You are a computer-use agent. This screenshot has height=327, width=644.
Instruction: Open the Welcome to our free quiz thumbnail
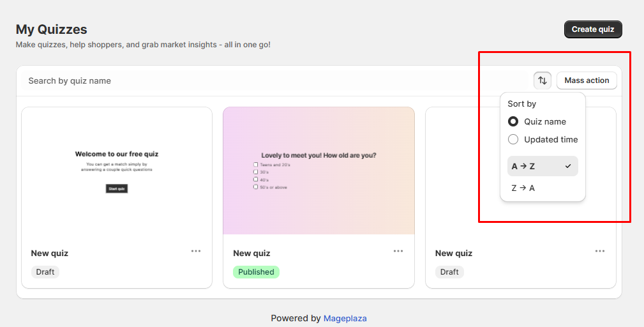coord(117,171)
